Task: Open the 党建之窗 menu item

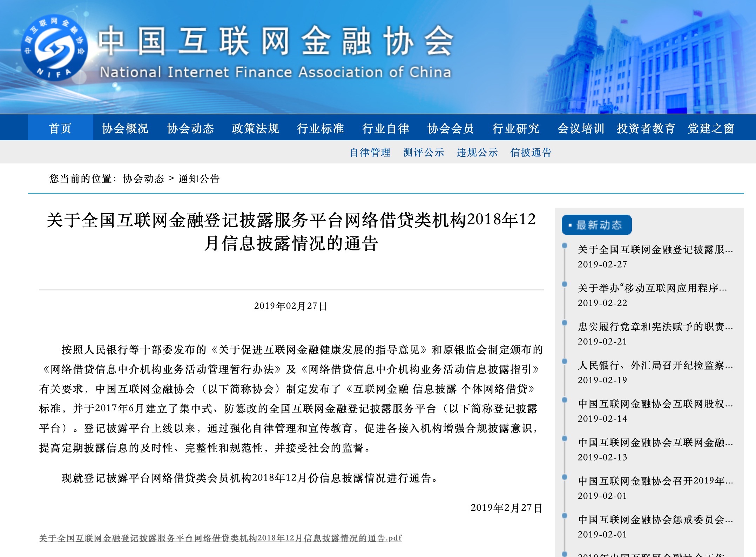Action: (711, 128)
